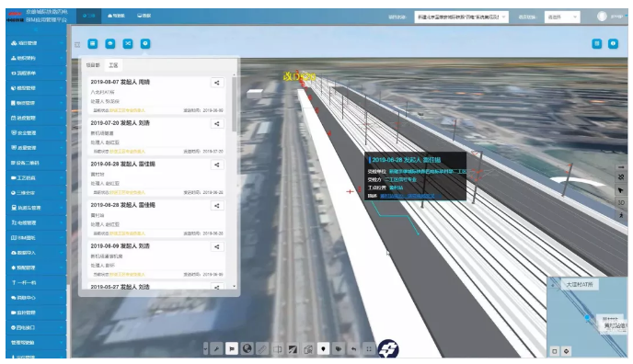Image resolution: width=633 pixels, height=364 pixels.
Task: Open the project name dropdown in header
Action: coord(461,17)
